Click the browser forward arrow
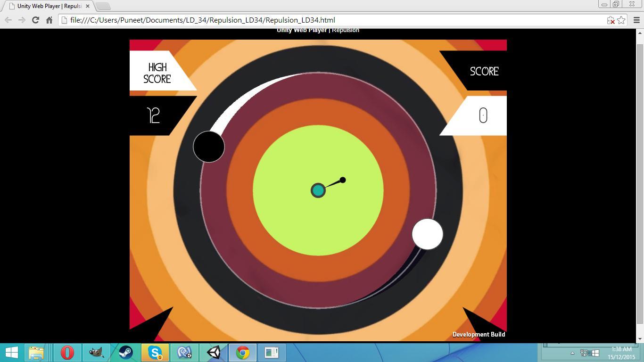This screenshot has height=362, width=644. (x=22, y=20)
